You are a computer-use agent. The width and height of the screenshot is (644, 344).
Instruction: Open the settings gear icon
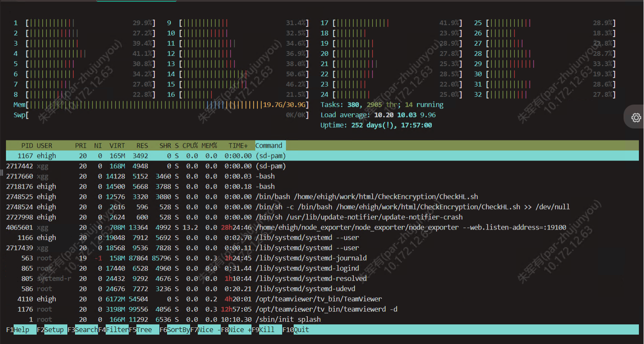click(x=636, y=117)
